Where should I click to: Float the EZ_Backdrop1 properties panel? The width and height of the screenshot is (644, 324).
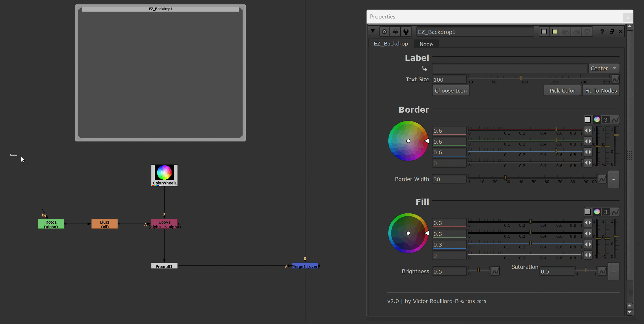click(x=612, y=32)
